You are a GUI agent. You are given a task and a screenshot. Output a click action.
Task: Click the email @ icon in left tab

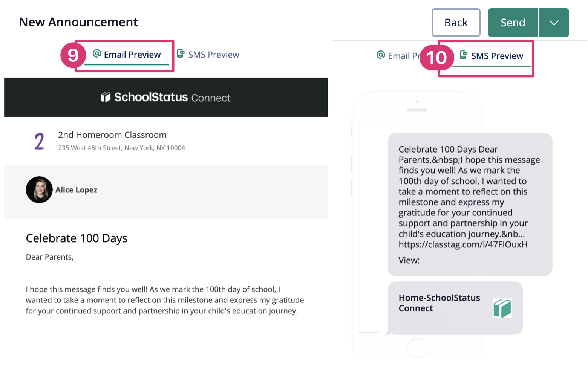(97, 54)
